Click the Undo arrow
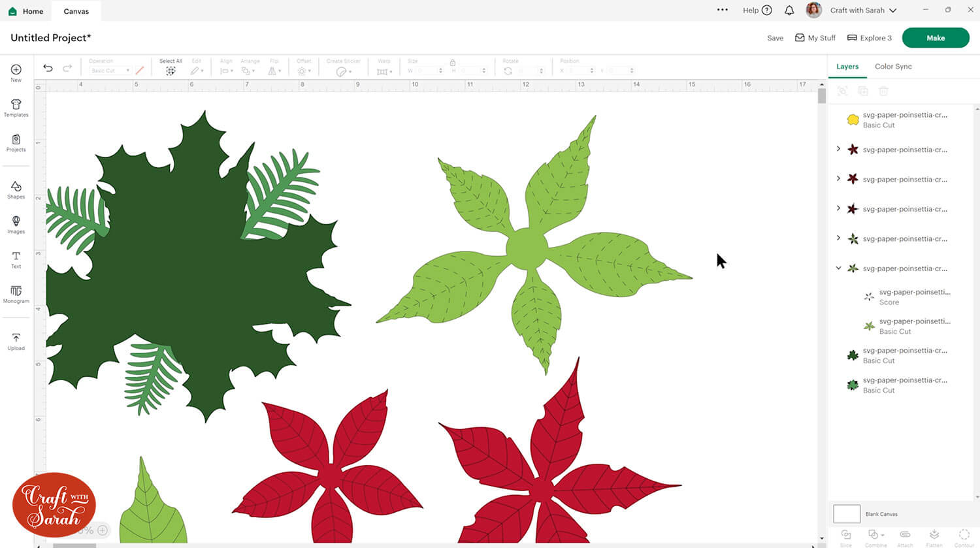The image size is (980, 548). point(48,68)
